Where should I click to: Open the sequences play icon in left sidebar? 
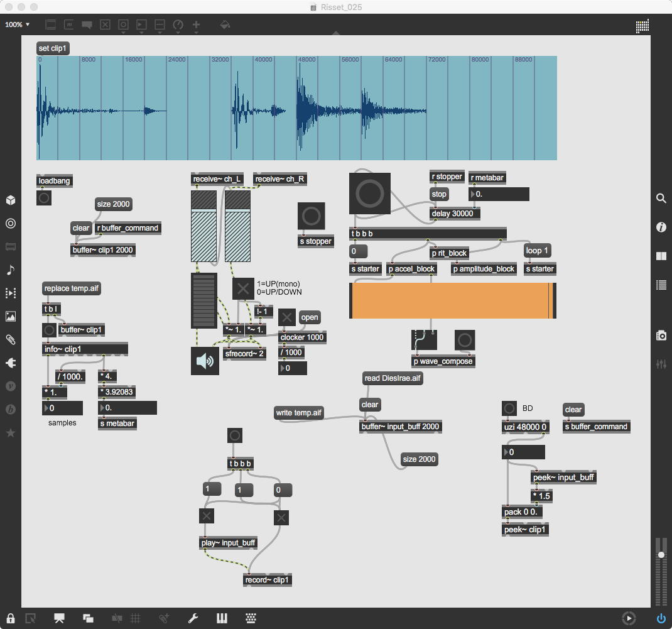(x=11, y=293)
